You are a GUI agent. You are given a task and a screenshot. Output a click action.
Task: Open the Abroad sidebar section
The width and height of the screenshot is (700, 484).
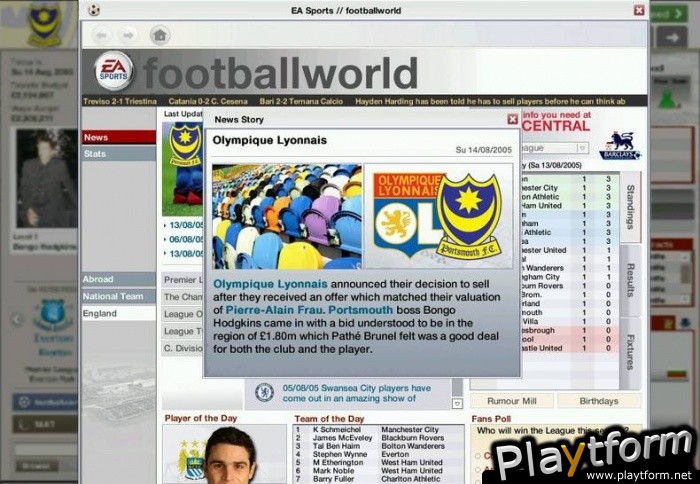coord(119,280)
